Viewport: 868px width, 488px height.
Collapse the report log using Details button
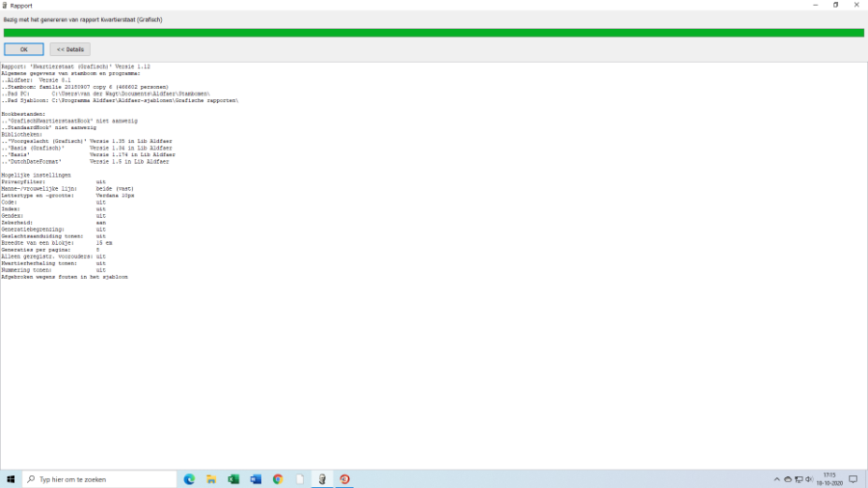click(x=69, y=49)
